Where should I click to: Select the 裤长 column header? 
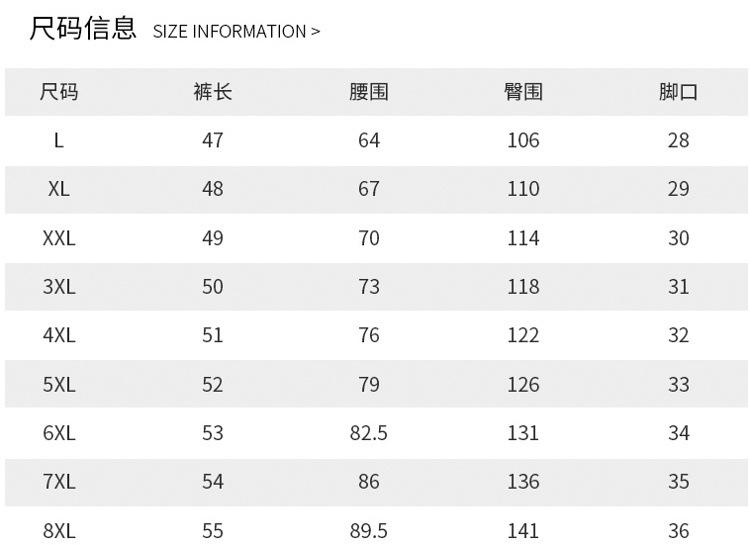click(212, 92)
